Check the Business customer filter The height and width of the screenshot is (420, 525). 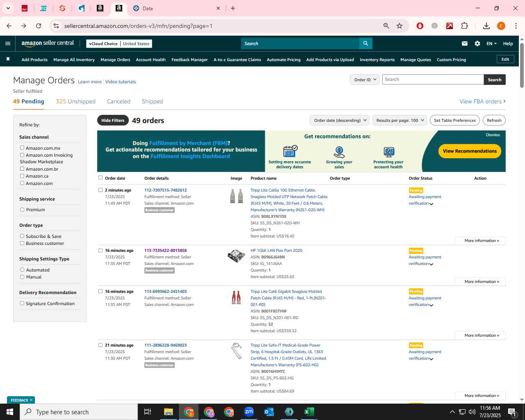pyautogui.click(x=22, y=243)
